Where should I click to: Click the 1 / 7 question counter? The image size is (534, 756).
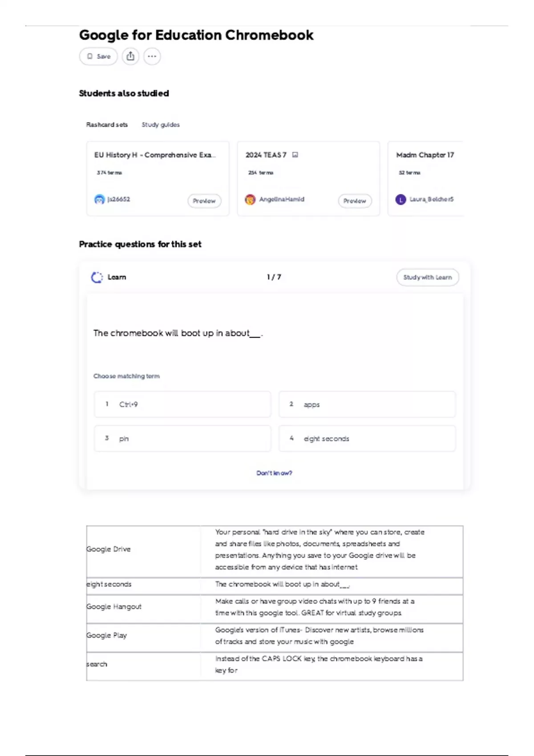[274, 277]
